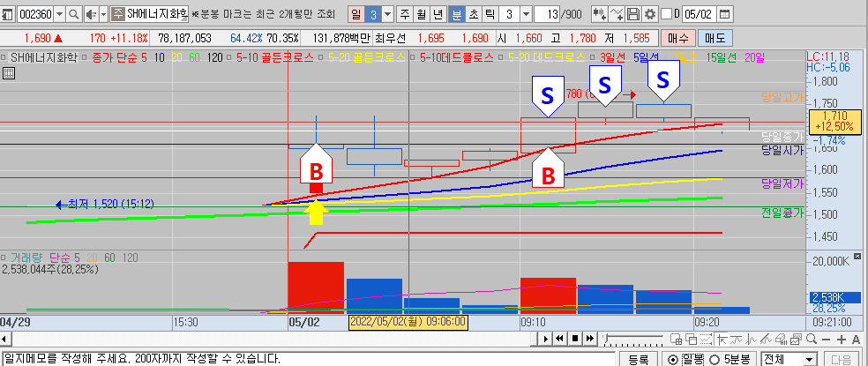The image size is (868, 366).
Task: Click the rightmost blue S sell marker
Action: 662,81
